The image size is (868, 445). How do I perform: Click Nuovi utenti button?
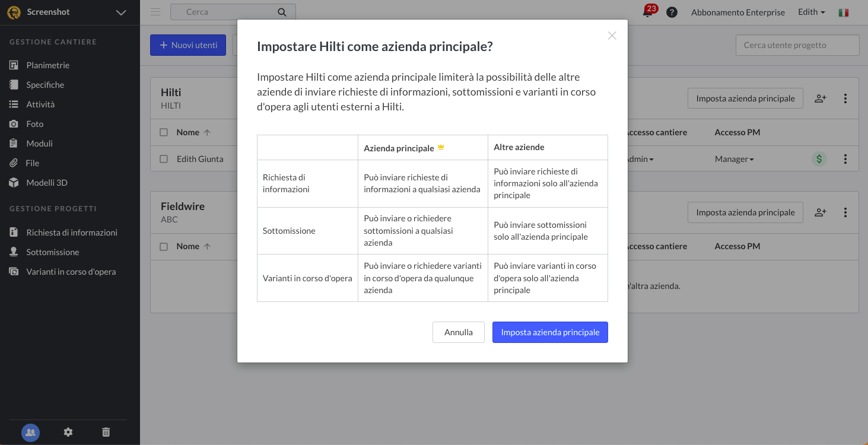188,45
